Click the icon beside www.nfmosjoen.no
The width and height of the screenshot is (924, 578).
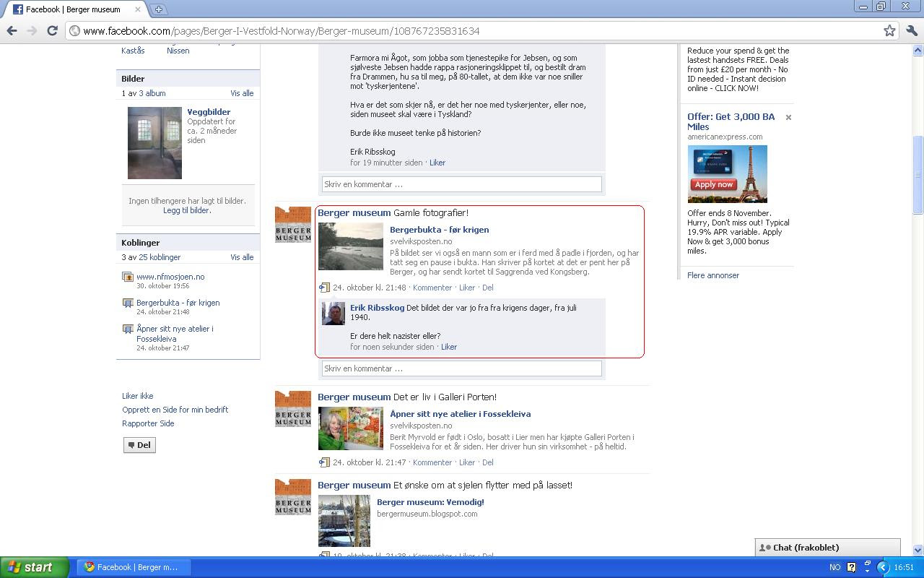pyautogui.click(x=128, y=277)
